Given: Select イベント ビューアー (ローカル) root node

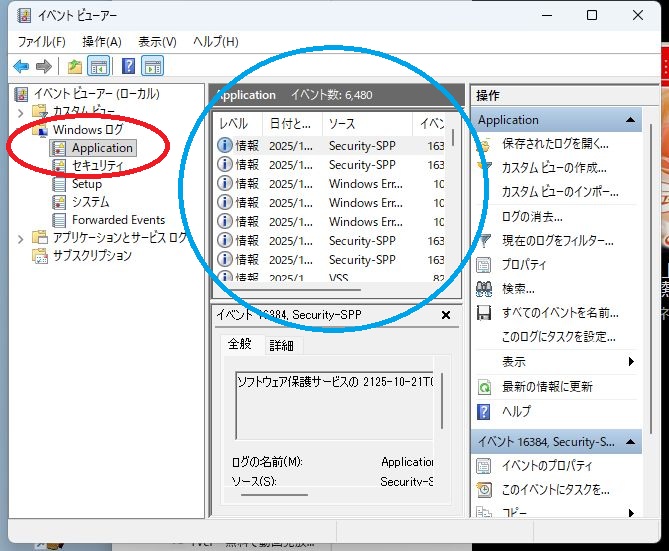Looking at the screenshot, I should coord(96,93).
